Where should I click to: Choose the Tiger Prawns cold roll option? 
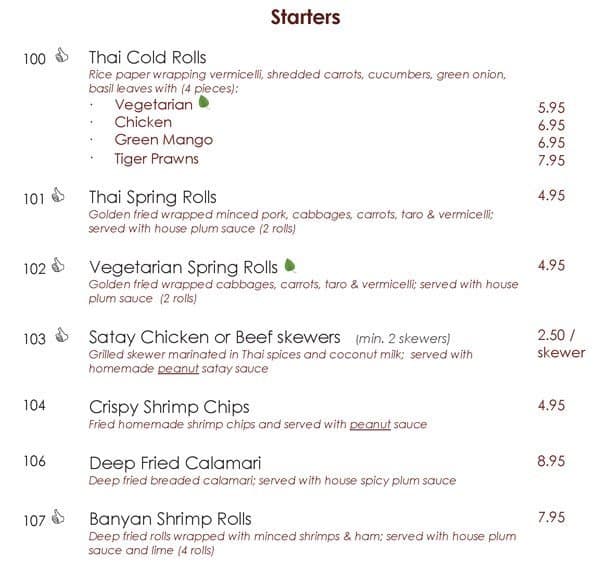(x=156, y=159)
